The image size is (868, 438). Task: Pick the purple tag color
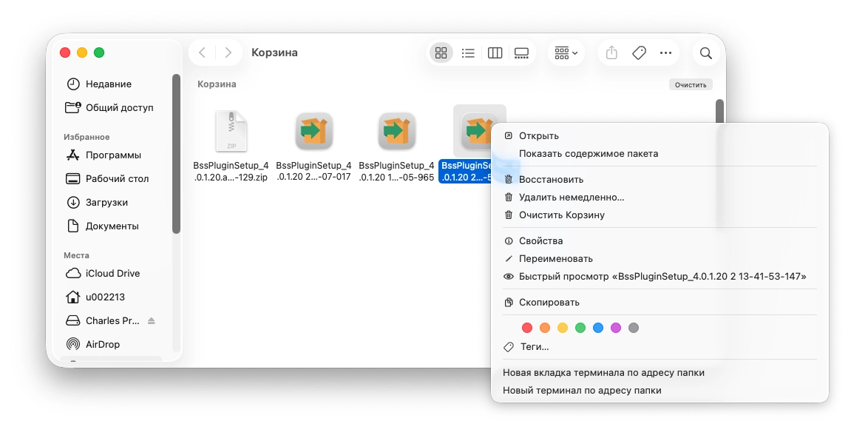616,328
